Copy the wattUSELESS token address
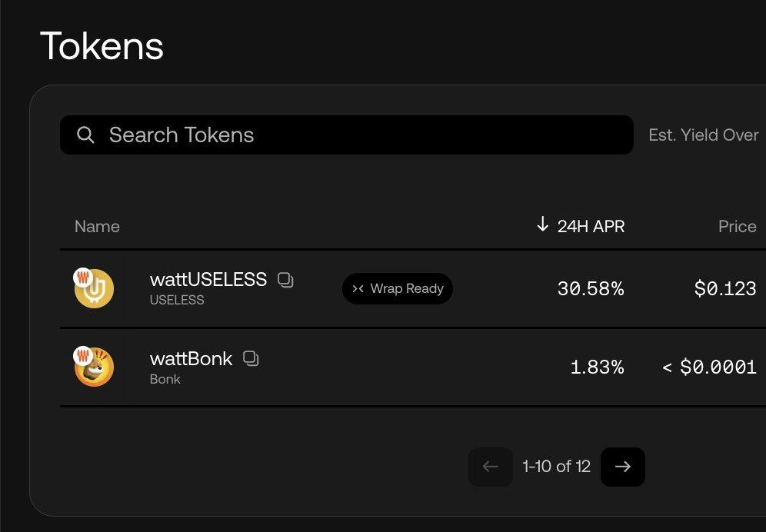 tap(285, 280)
